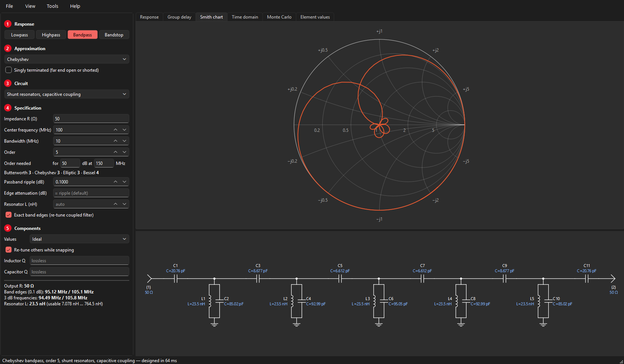Decrease Center frequency with down arrow
Viewport: 624px width, 364px height.
tap(124, 130)
